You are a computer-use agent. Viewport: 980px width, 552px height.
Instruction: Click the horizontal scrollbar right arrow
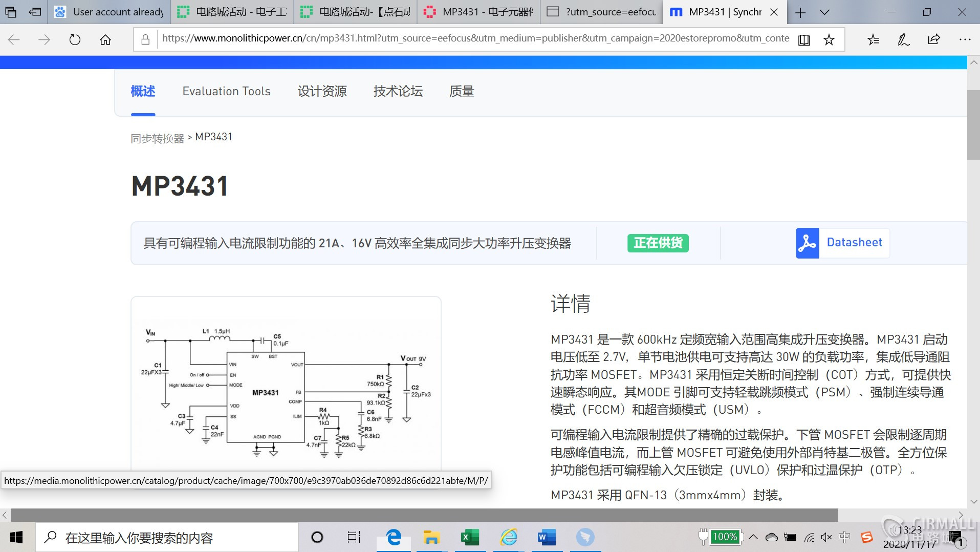tap(961, 515)
